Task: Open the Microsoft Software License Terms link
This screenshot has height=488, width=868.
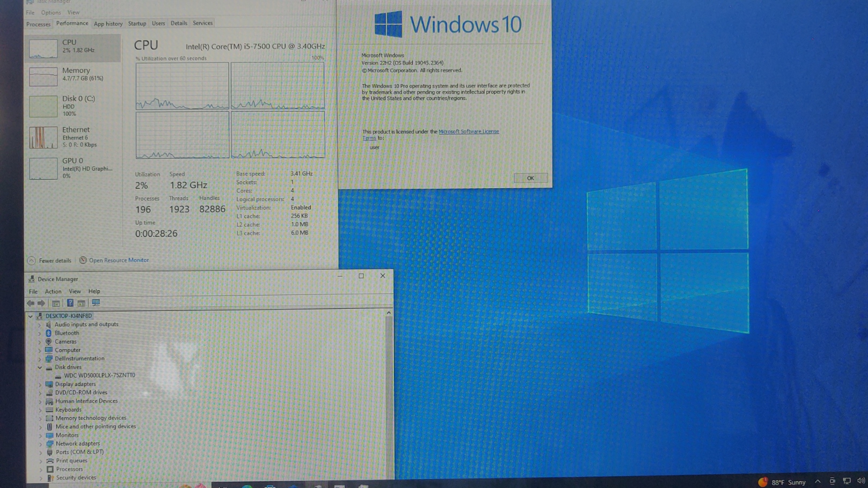Action: pyautogui.click(x=468, y=131)
